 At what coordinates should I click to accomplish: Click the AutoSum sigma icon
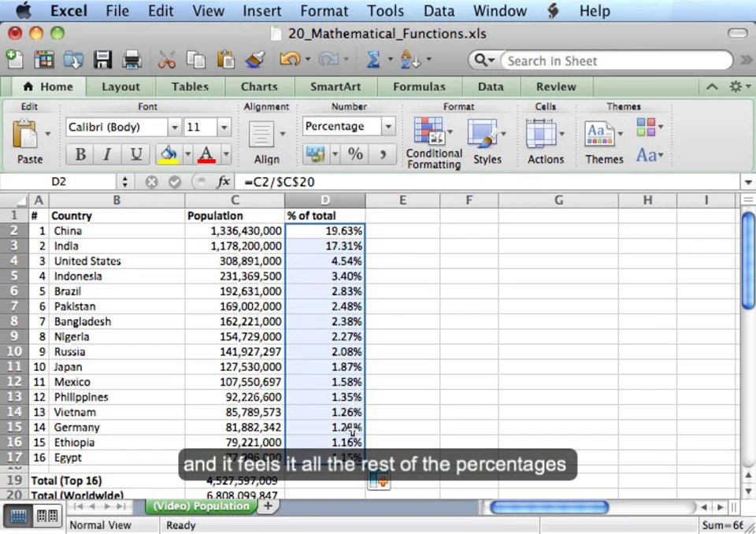(372, 60)
